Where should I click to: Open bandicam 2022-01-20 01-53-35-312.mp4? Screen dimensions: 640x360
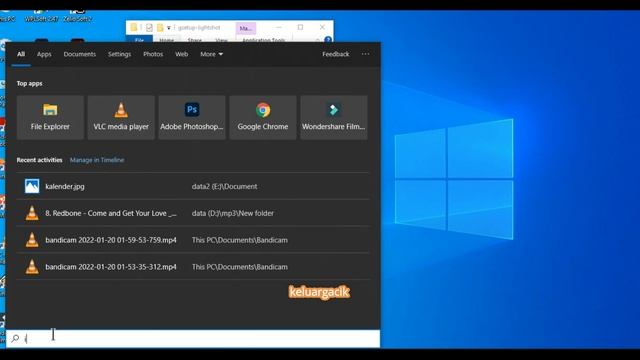pos(193,267)
